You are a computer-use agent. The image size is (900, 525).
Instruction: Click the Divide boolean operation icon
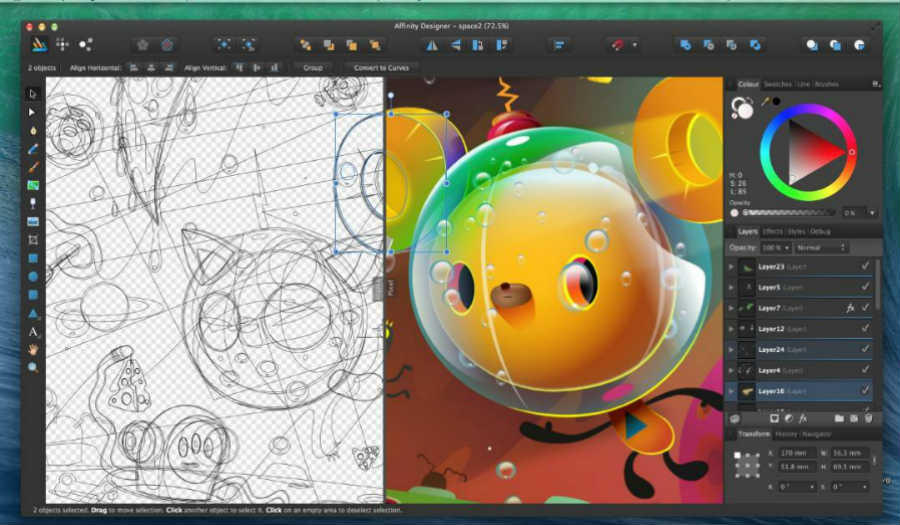pyautogui.click(x=755, y=45)
